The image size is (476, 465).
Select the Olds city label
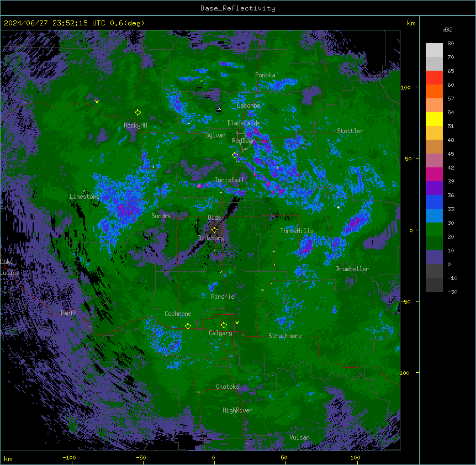(x=214, y=218)
